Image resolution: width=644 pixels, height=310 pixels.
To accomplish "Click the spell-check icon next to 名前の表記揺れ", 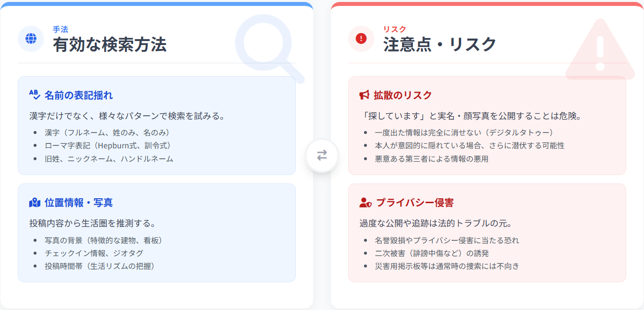I will (35, 95).
